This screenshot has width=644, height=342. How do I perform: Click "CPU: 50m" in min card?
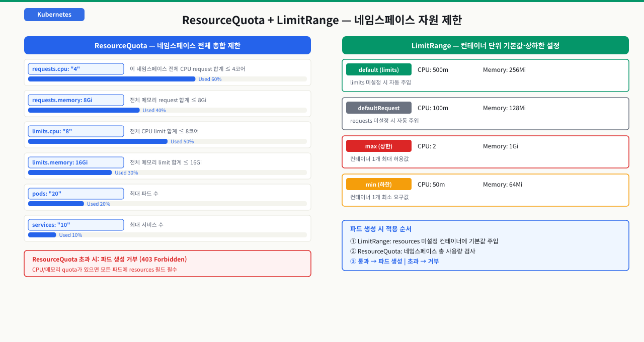431,185
